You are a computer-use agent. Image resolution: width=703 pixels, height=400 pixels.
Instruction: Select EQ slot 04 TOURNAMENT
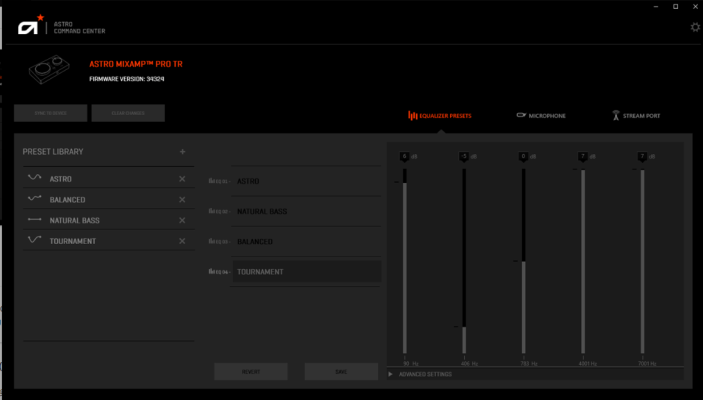coord(306,272)
